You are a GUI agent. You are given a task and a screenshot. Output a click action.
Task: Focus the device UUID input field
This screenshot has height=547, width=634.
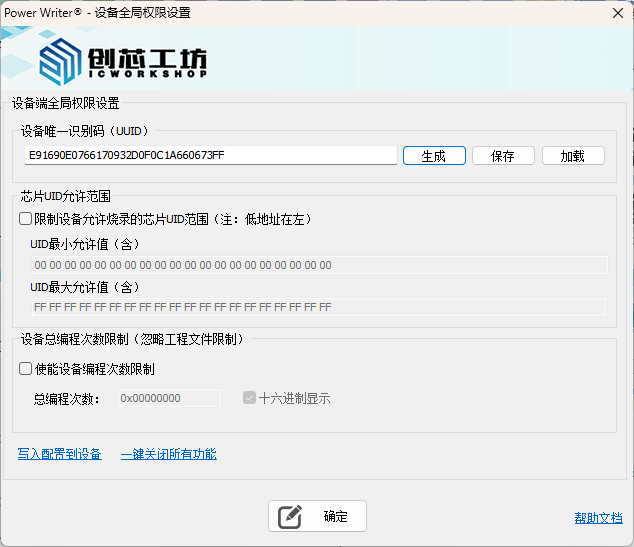(x=211, y=155)
